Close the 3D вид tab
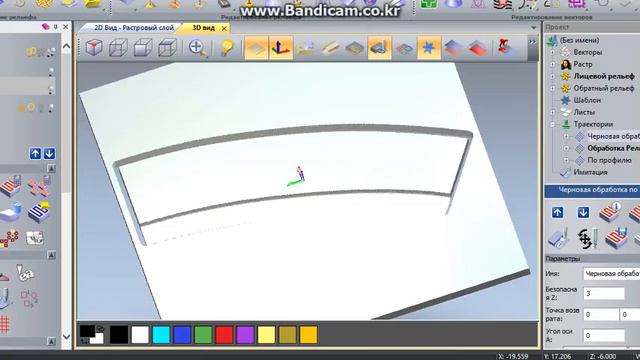This screenshot has height=360, width=640. (224, 28)
